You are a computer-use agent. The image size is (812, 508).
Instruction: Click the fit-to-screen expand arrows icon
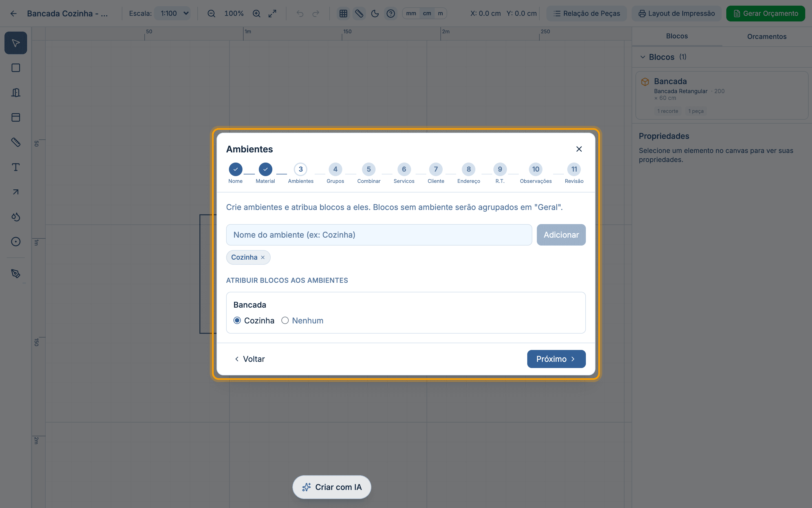pos(272,14)
